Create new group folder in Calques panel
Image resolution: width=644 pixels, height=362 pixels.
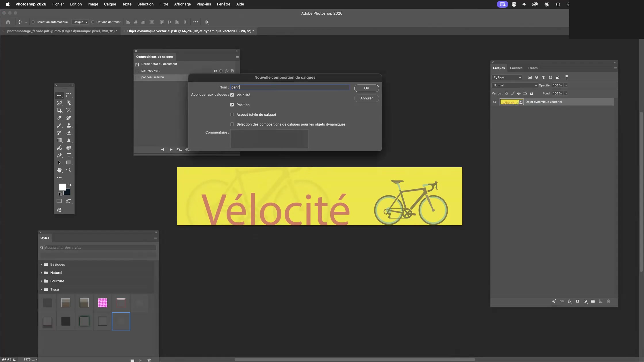point(593,301)
